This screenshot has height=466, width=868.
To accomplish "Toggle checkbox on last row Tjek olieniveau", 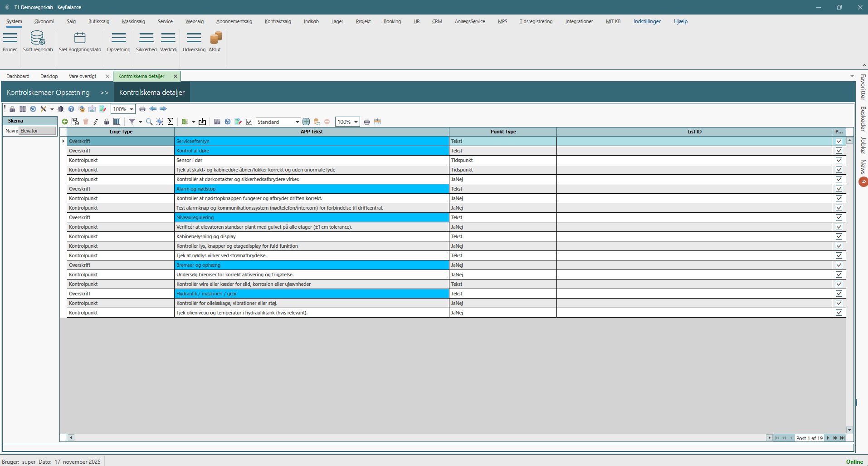I will point(839,313).
